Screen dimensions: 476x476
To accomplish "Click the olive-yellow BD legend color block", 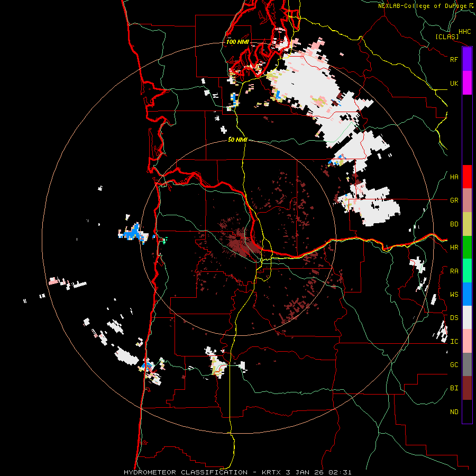I will click(x=467, y=224).
